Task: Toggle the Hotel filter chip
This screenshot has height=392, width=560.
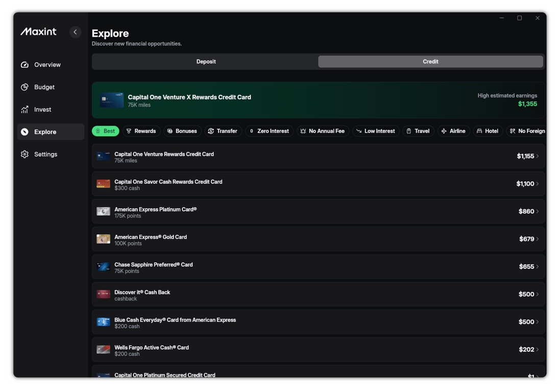Action: point(488,131)
